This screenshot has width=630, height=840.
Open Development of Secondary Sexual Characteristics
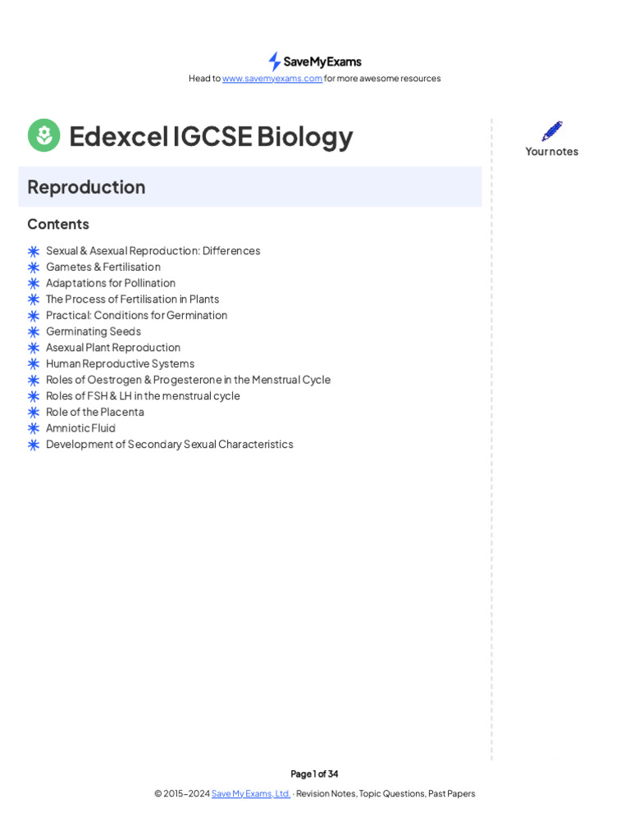pyautogui.click(x=169, y=445)
